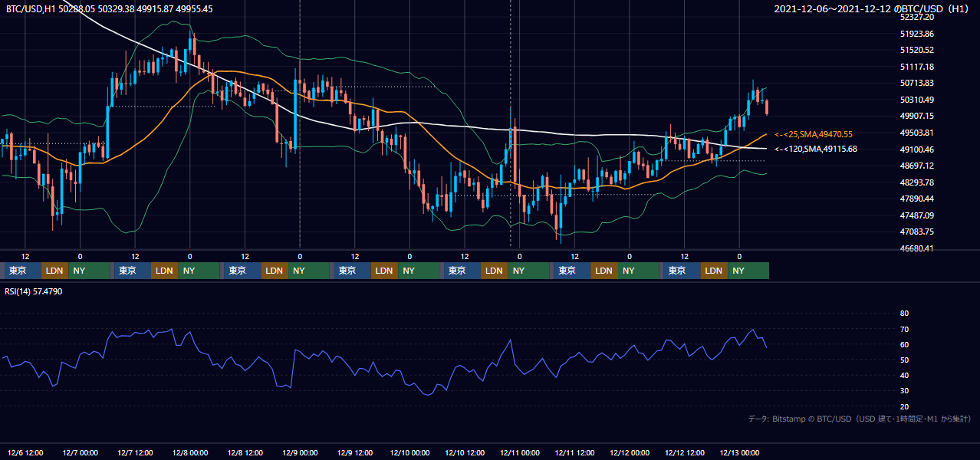Click the 12/12 00:00 time axis label
Viewport: 980px width, 460px height.
tap(630, 452)
